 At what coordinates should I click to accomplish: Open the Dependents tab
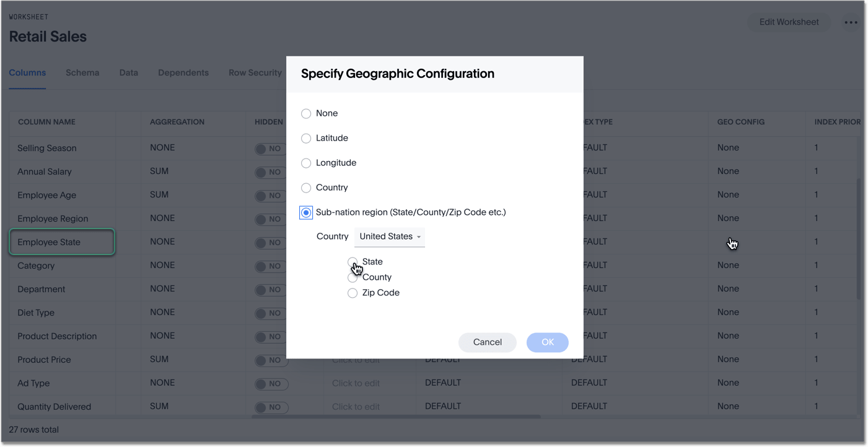pos(183,72)
